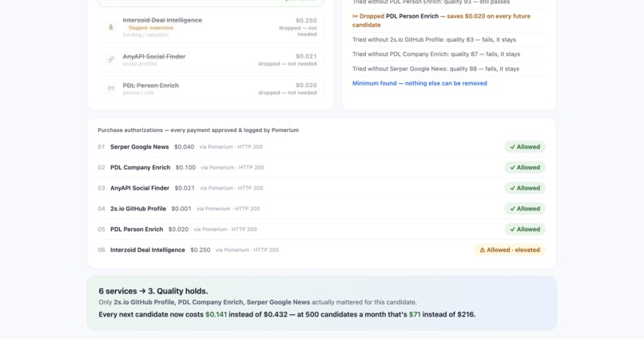Click the 'Allowed · elevated' warning badge

(x=510, y=249)
